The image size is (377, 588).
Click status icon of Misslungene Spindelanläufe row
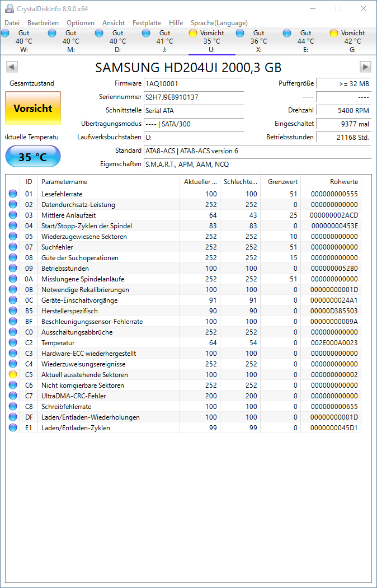[13, 279]
